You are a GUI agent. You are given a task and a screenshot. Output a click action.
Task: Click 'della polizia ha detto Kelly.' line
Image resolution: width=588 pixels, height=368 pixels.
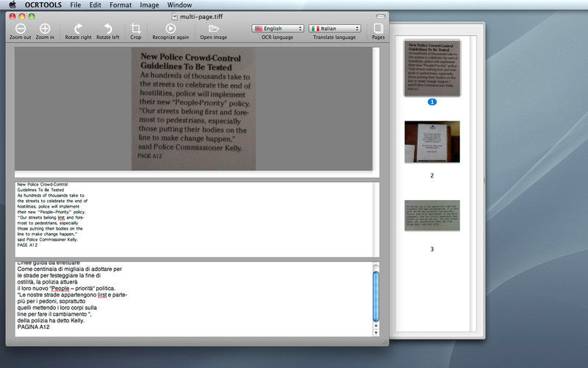(51, 321)
